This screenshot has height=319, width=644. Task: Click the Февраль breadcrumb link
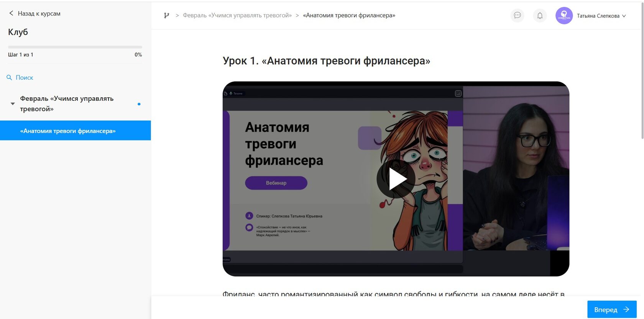click(x=237, y=15)
